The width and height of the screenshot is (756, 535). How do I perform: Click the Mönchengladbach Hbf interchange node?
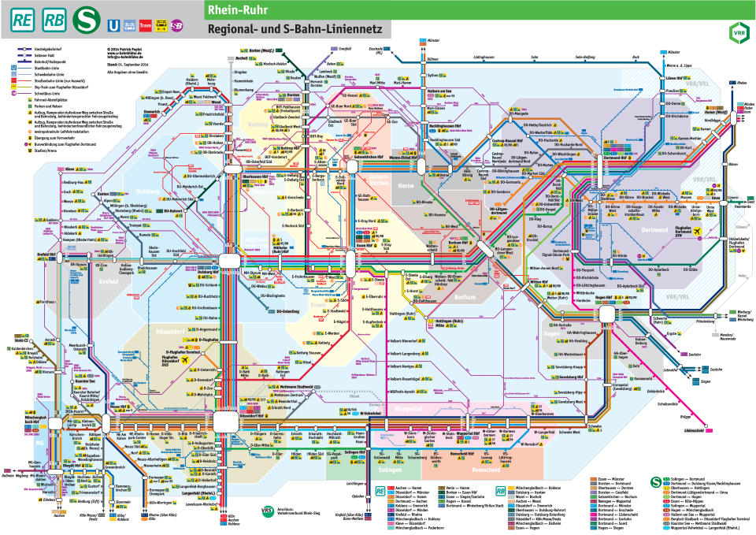point(55,424)
